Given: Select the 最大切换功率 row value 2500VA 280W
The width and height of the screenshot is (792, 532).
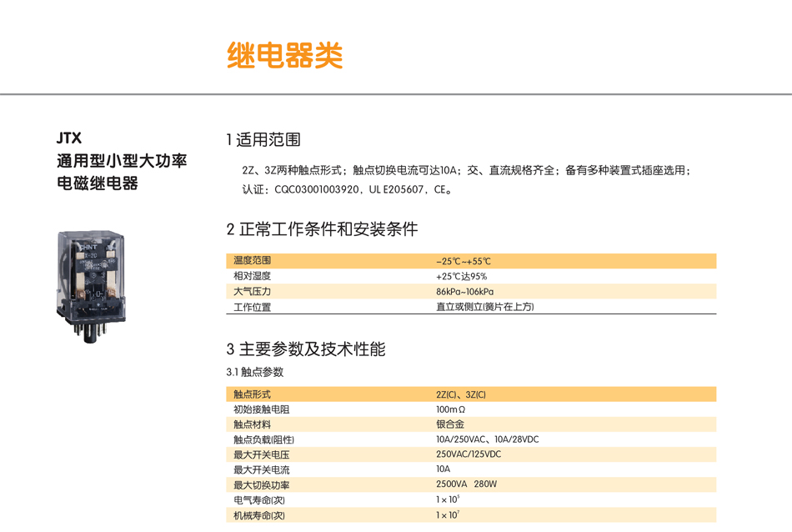Looking at the screenshot, I should (469, 484).
